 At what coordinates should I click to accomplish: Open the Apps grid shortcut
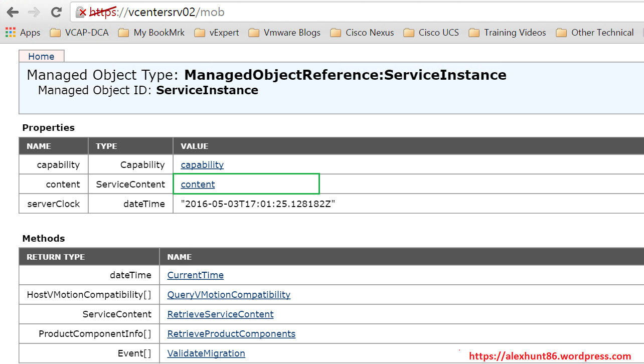coord(23,33)
